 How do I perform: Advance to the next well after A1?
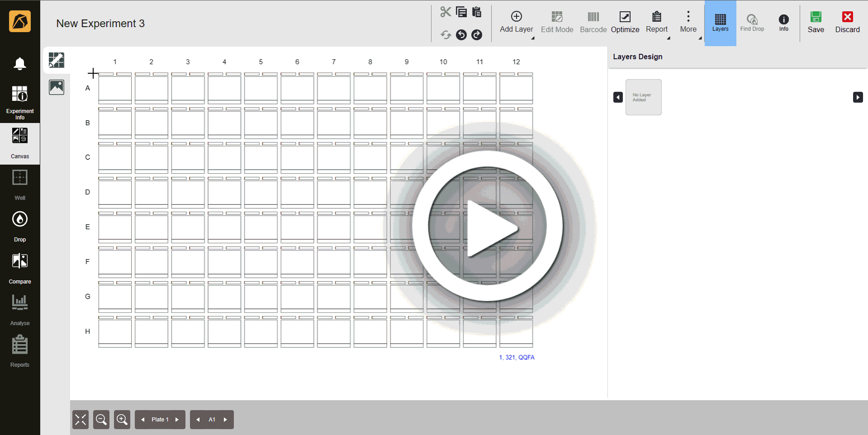point(226,420)
